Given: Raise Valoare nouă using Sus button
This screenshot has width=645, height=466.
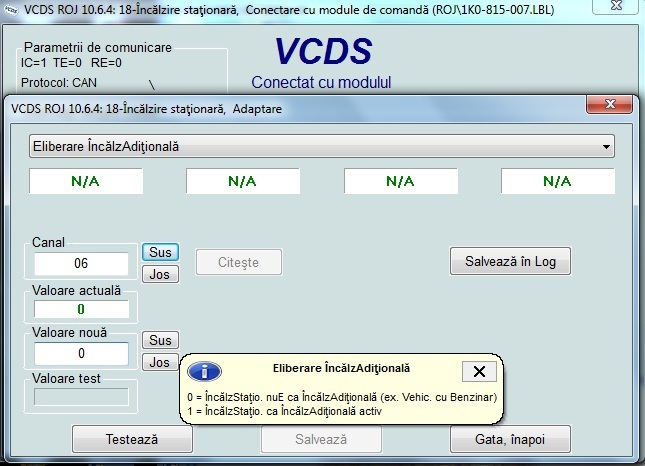Looking at the screenshot, I should click(160, 340).
